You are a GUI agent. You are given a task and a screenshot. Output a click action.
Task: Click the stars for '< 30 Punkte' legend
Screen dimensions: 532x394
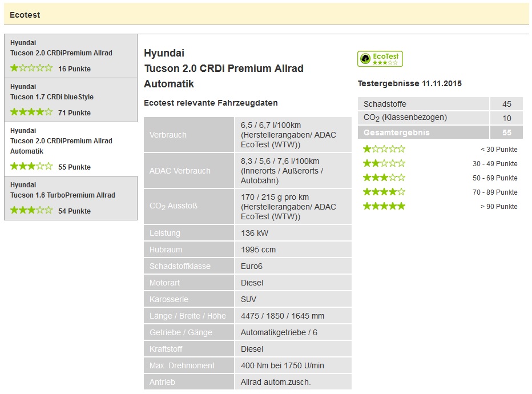384,149
